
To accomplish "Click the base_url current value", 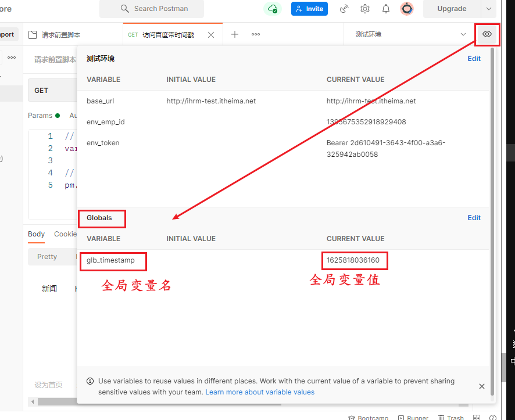I will coord(371,101).
